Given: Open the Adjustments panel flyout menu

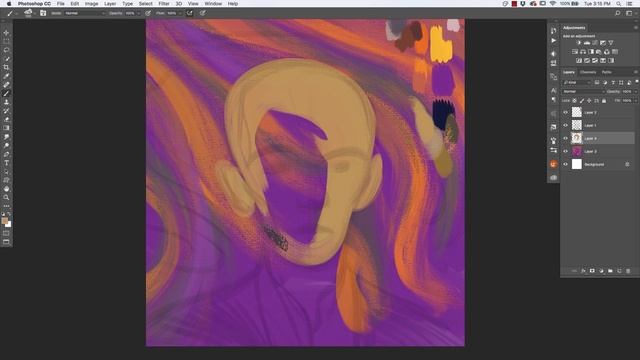Looking at the screenshot, I should (x=636, y=28).
